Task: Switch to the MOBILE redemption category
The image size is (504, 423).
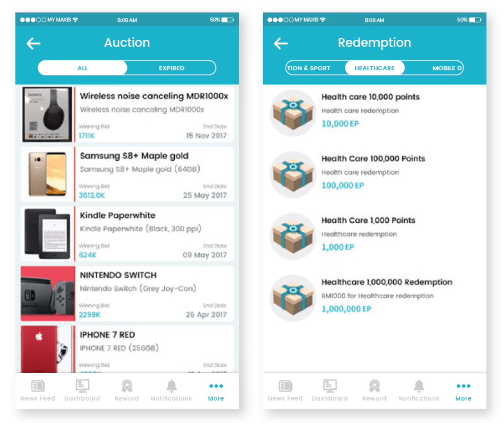Action: [447, 68]
